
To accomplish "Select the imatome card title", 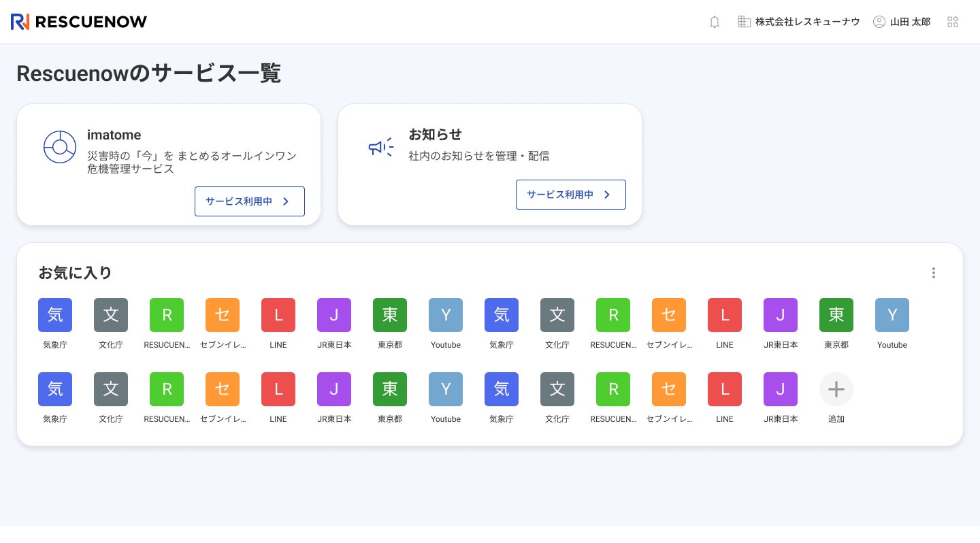I will pyautogui.click(x=114, y=135).
